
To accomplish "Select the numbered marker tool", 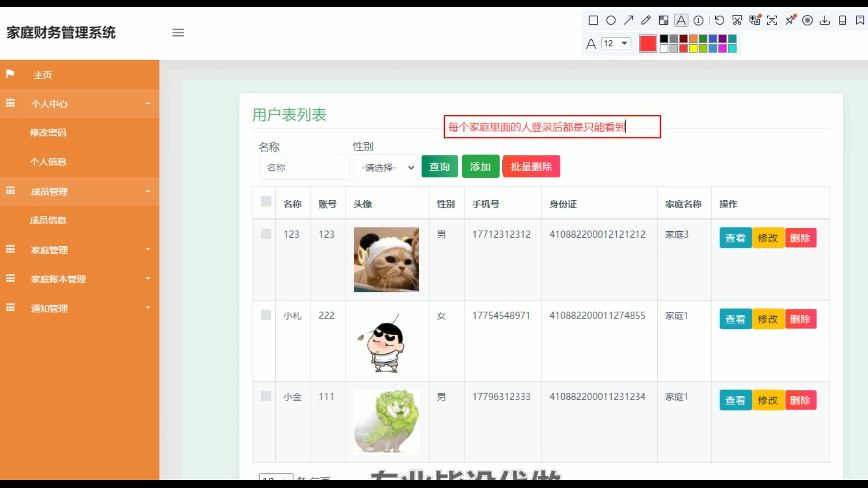I will coord(698,20).
